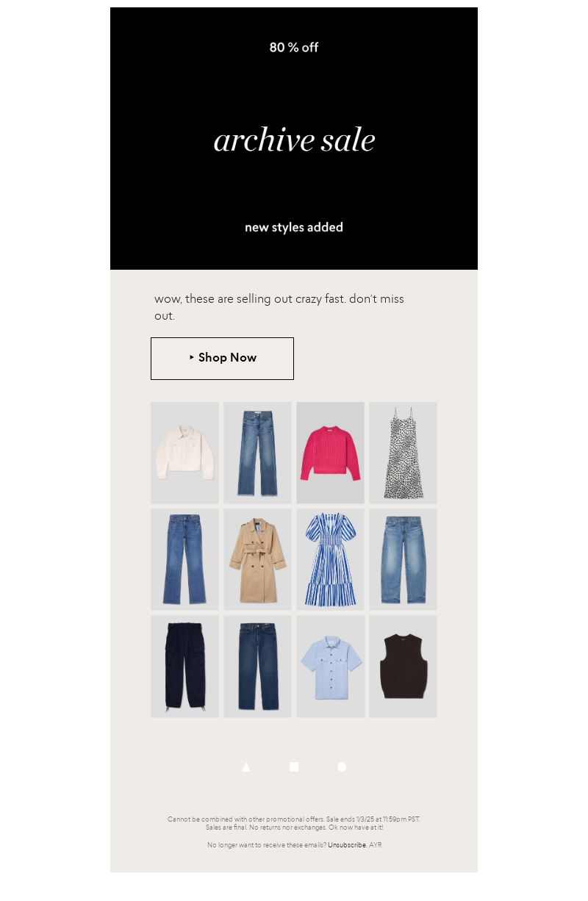Open the light blue button-up shirt
This screenshot has height=901, width=588.
click(330, 667)
